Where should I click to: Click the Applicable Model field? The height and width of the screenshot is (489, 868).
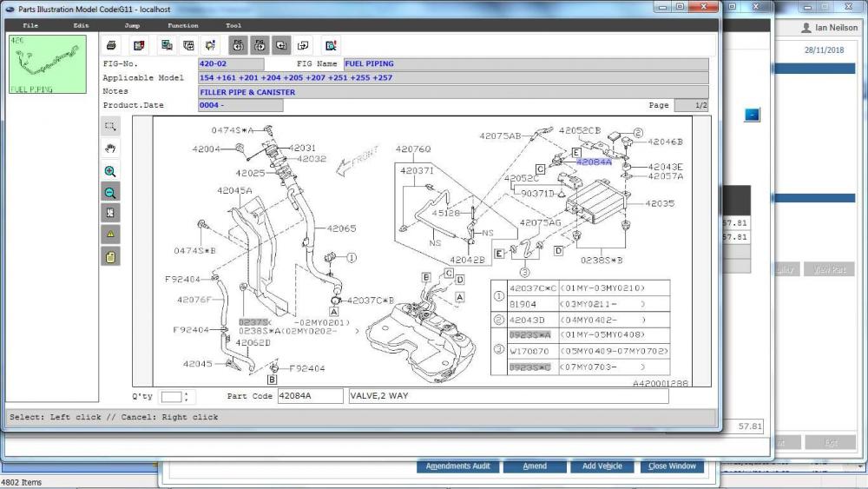[x=453, y=77]
